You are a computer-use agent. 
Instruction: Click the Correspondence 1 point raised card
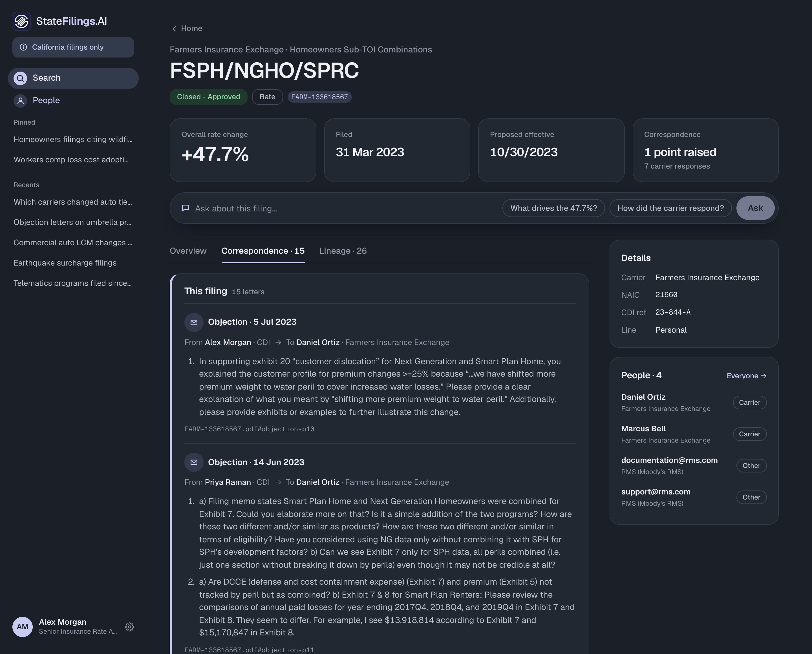point(705,150)
